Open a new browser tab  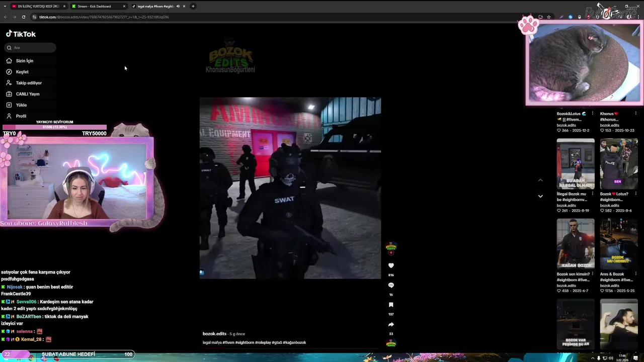point(193,6)
